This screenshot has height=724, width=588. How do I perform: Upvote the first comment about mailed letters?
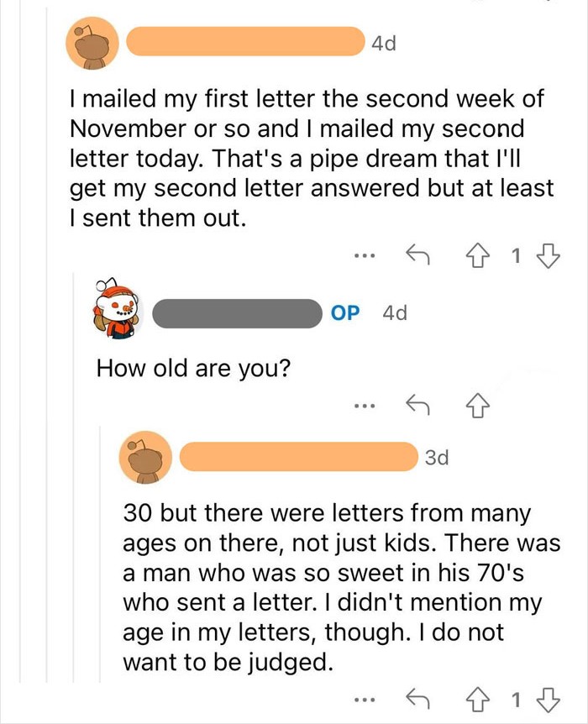(478, 255)
